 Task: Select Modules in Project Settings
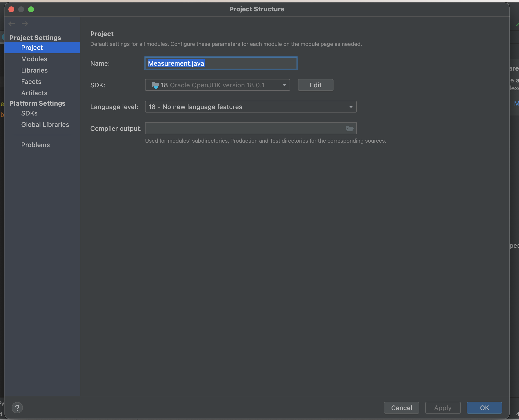34,59
